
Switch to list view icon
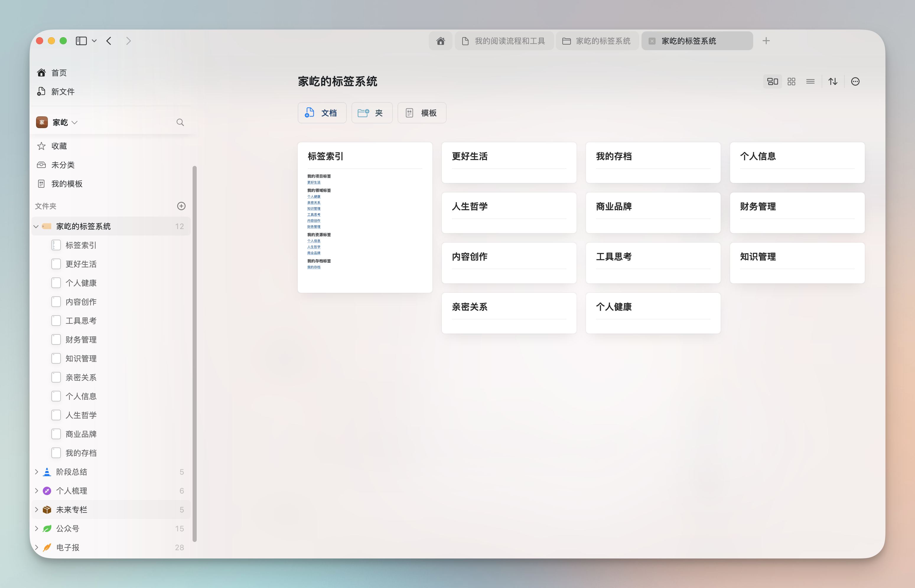(x=810, y=81)
